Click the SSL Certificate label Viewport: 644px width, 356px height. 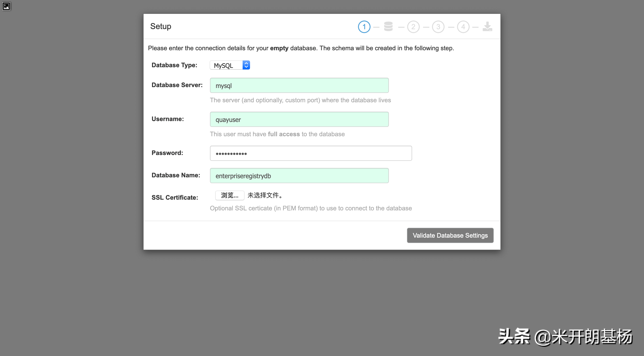pyautogui.click(x=174, y=197)
